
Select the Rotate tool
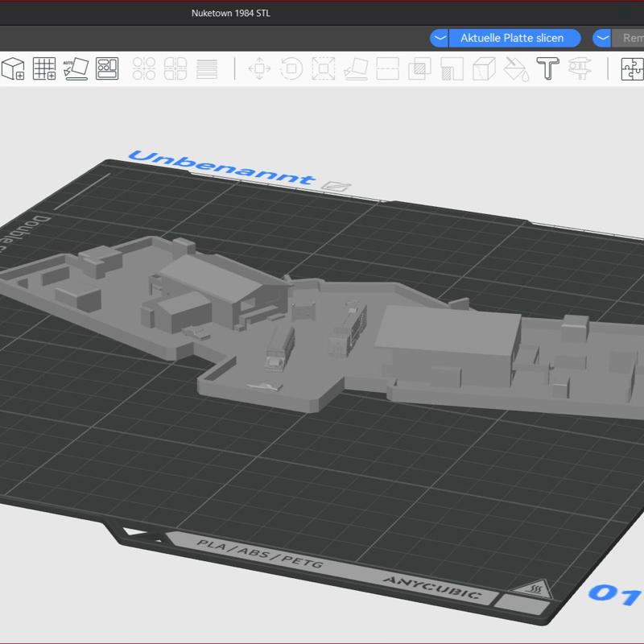(291, 69)
